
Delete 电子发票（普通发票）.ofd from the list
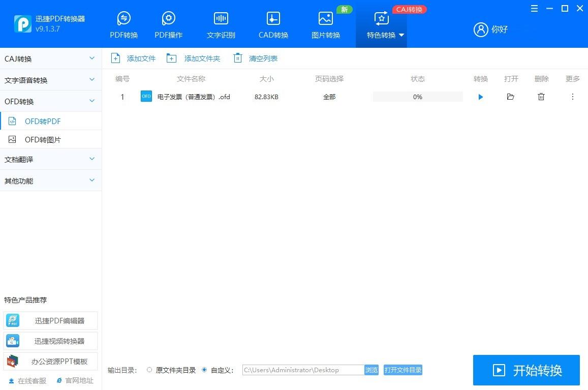pos(541,97)
